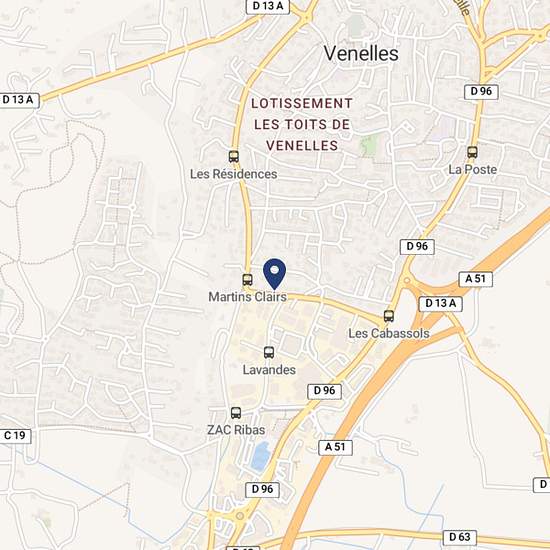Click the Venelles town name label
This screenshot has height=550, width=550.
pos(361,54)
